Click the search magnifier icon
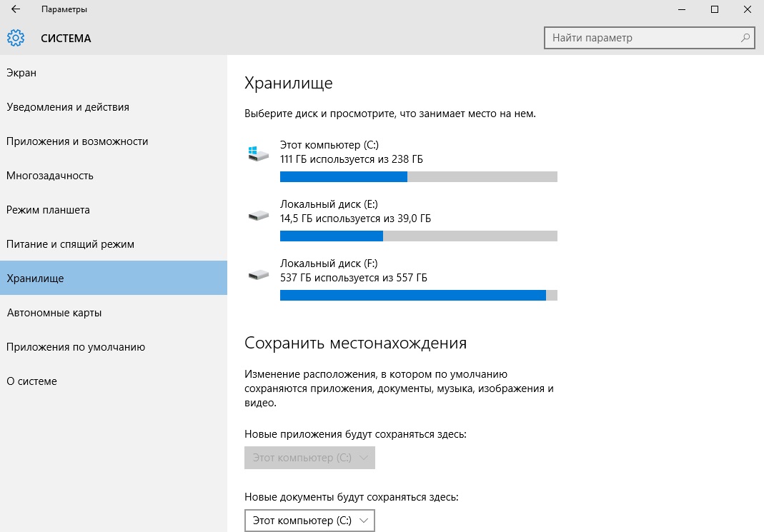 click(745, 38)
